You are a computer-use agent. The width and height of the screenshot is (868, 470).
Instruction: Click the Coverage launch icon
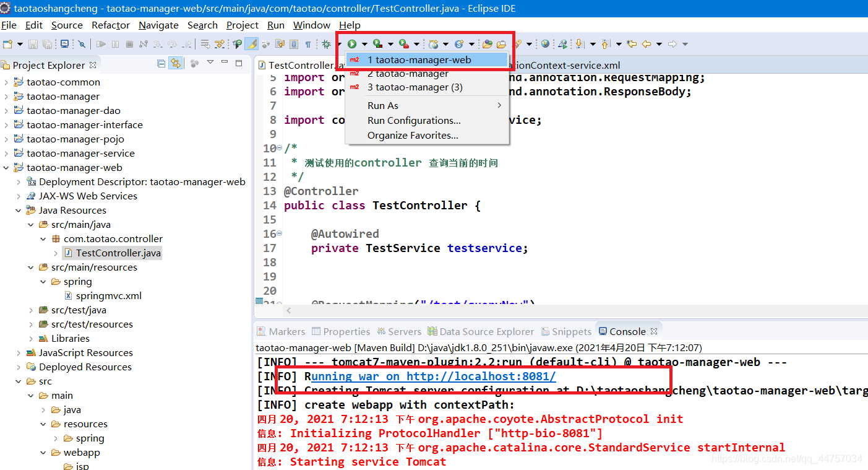[377, 44]
